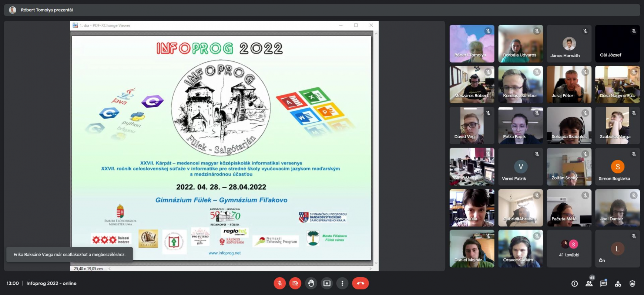Click muted mic icon on the Ön tile

click(x=634, y=236)
